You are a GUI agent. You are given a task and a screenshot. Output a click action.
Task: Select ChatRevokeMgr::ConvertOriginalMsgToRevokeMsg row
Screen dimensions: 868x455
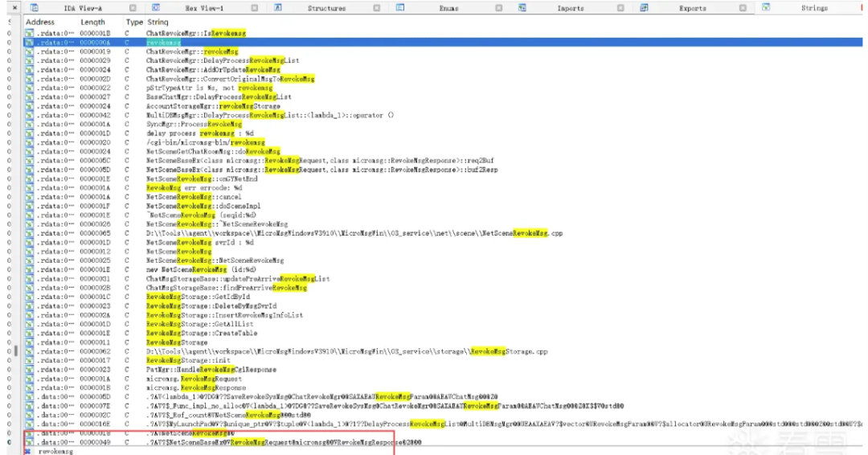point(443,79)
